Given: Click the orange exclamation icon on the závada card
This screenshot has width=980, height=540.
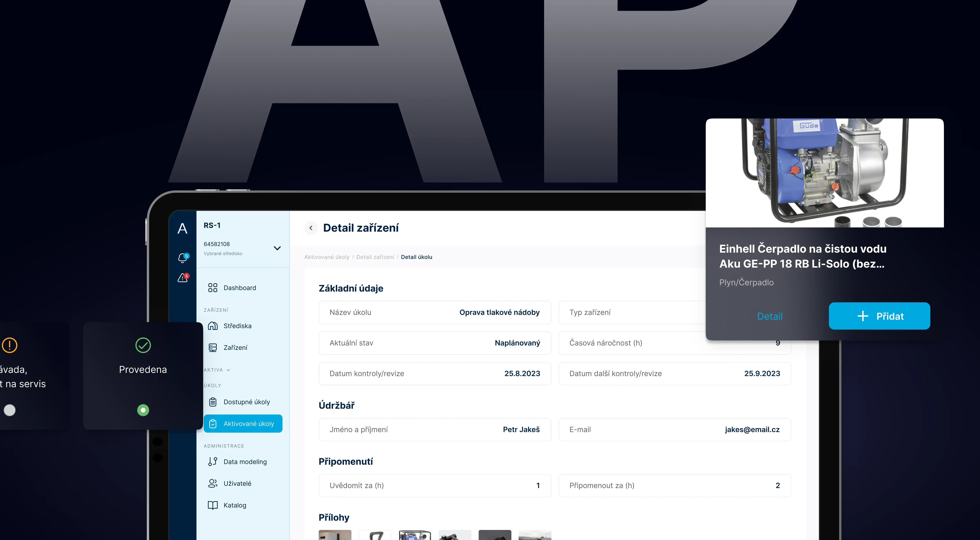Looking at the screenshot, I should pyautogui.click(x=10, y=345).
